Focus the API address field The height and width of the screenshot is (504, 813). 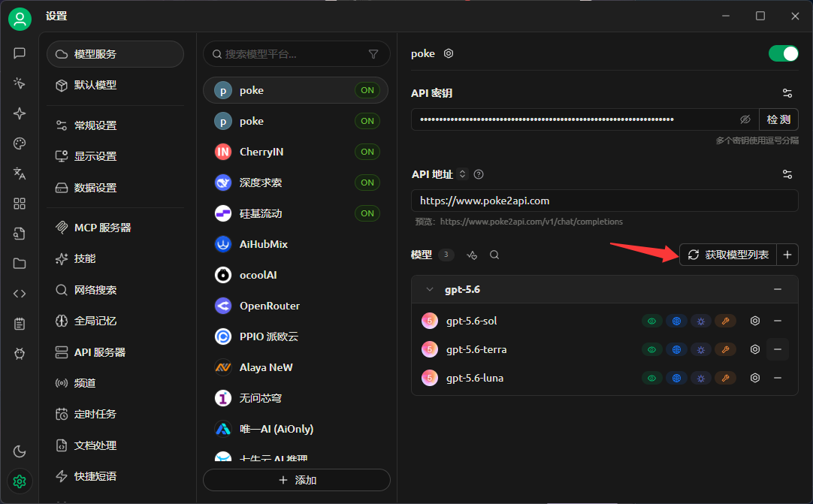click(x=605, y=201)
